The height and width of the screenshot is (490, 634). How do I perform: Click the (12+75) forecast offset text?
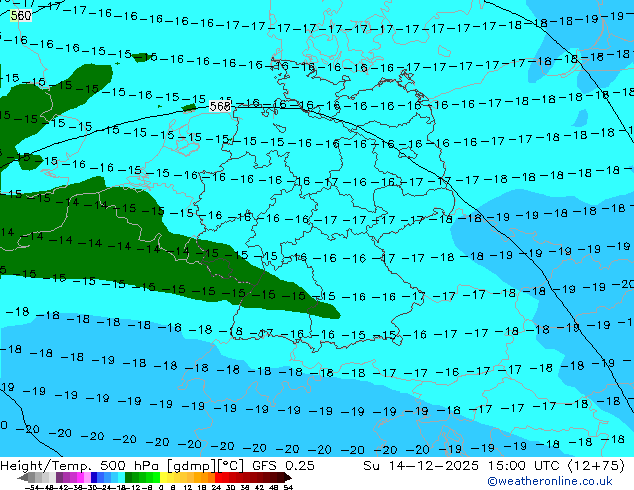coord(596,466)
